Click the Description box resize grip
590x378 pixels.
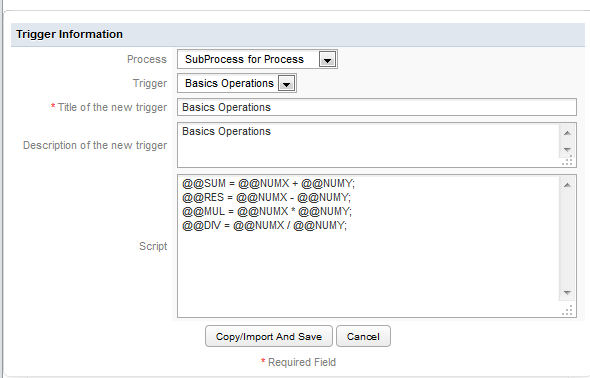click(567, 161)
